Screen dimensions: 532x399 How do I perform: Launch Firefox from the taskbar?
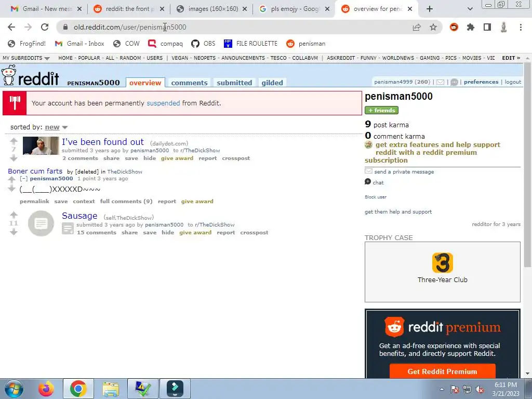46,389
